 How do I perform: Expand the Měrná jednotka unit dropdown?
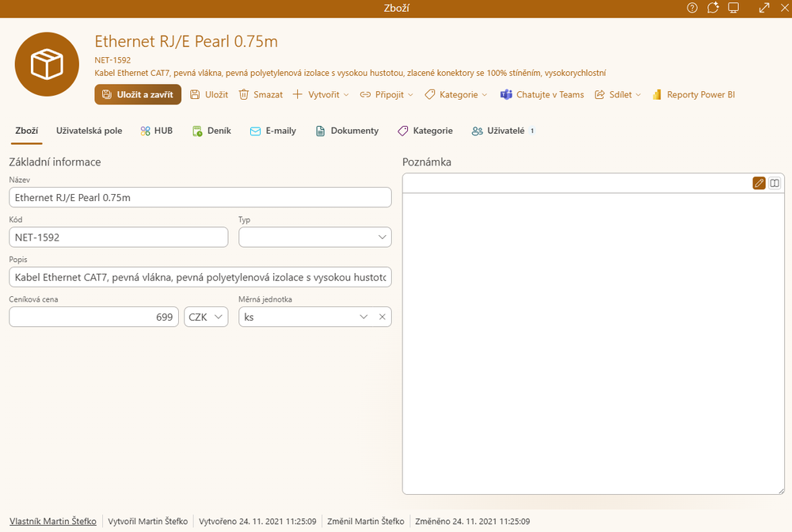(364, 317)
